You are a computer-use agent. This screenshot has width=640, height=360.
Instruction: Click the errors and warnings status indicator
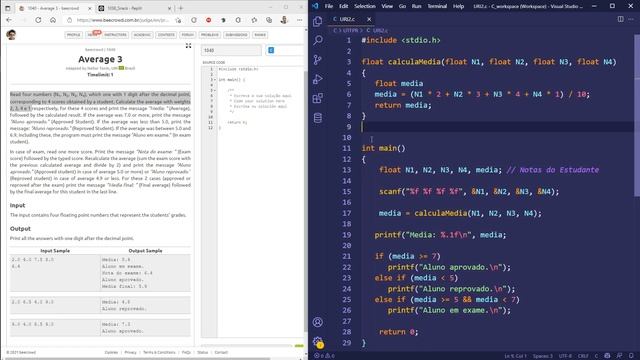coord(325,356)
